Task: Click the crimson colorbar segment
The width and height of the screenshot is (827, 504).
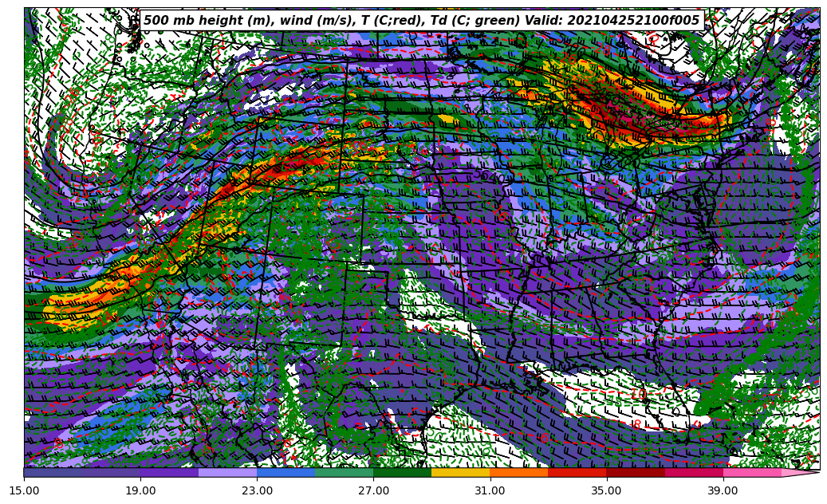Action: pyautogui.click(x=693, y=472)
